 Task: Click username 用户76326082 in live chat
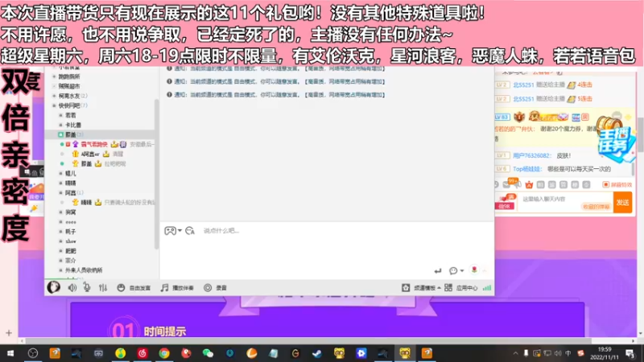[x=531, y=155]
